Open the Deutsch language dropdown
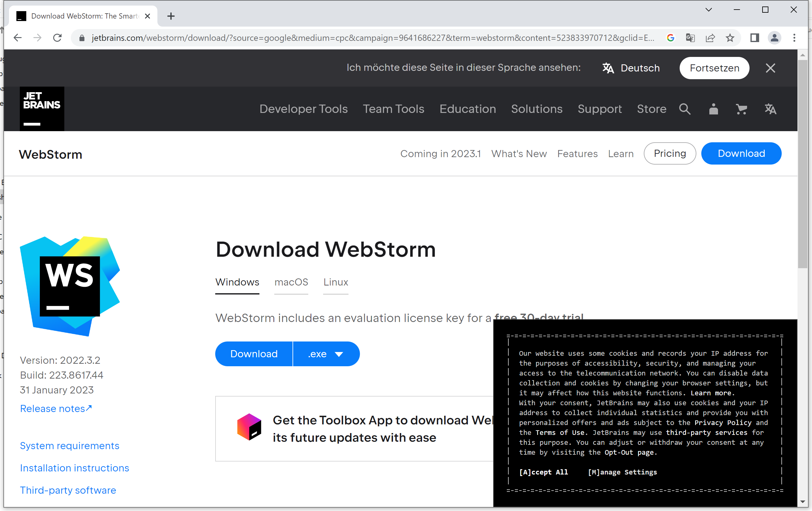 coord(631,68)
